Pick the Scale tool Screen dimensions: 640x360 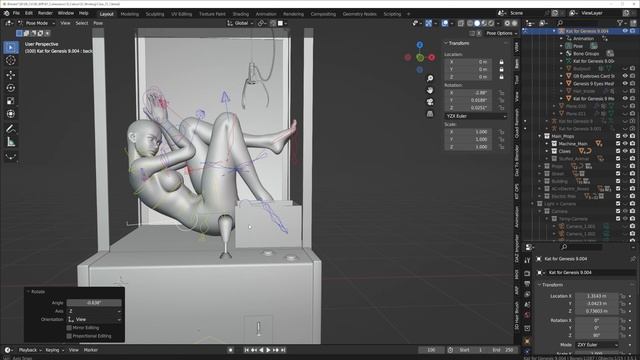coord(11,101)
